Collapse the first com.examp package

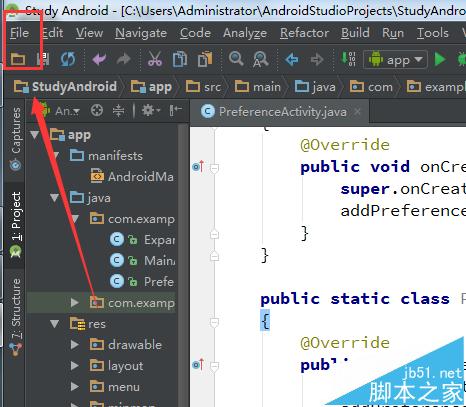75,219
